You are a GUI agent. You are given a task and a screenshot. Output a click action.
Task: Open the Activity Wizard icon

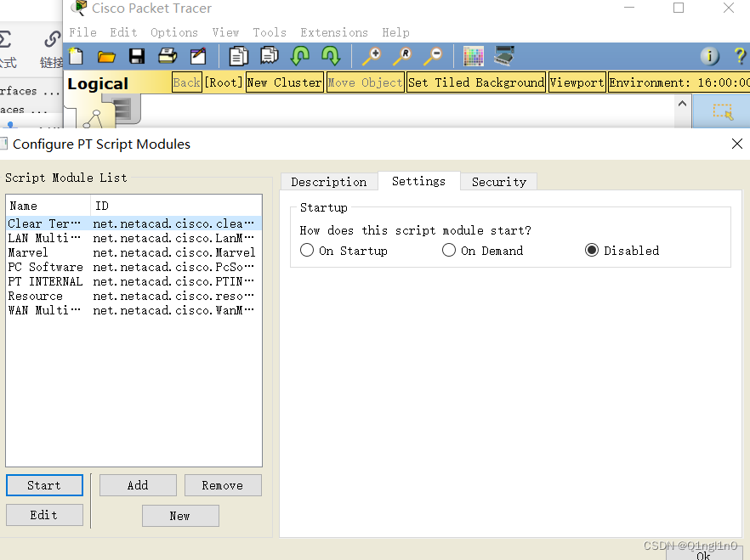tap(198, 56)
